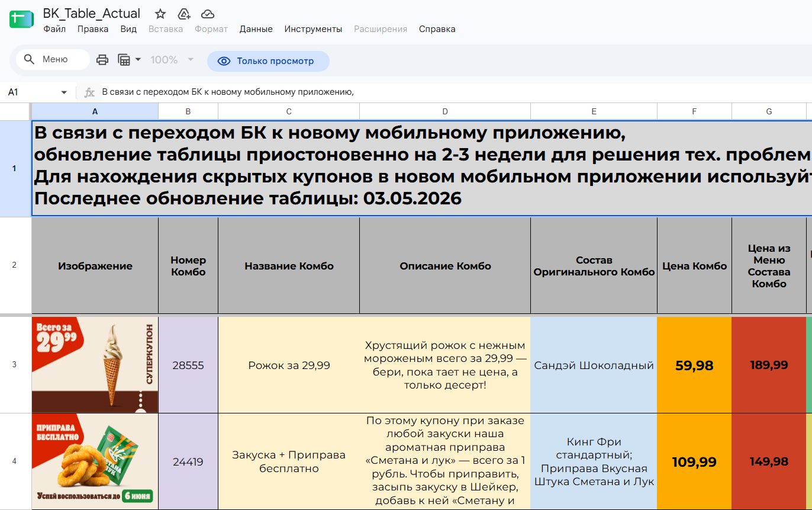
Task: Click the Изображение header cell
Action: coord(95,266)
